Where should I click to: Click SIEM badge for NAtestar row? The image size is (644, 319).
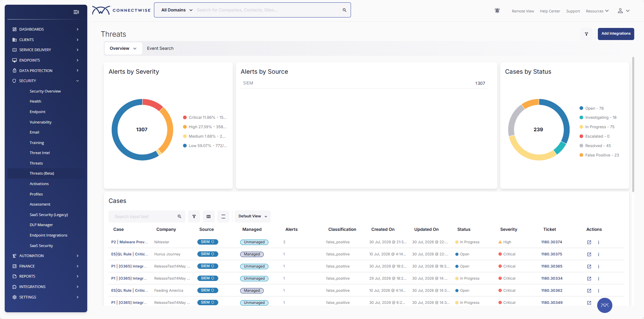pos(208,242)
